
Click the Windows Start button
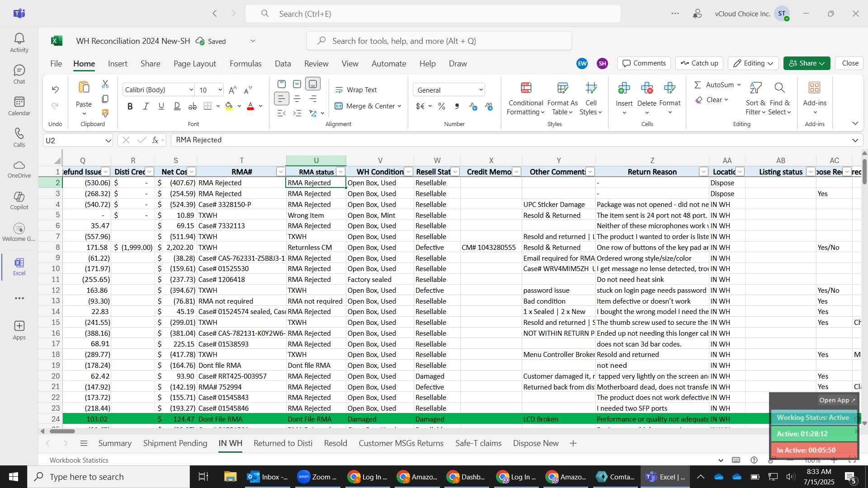click(13, 477)
